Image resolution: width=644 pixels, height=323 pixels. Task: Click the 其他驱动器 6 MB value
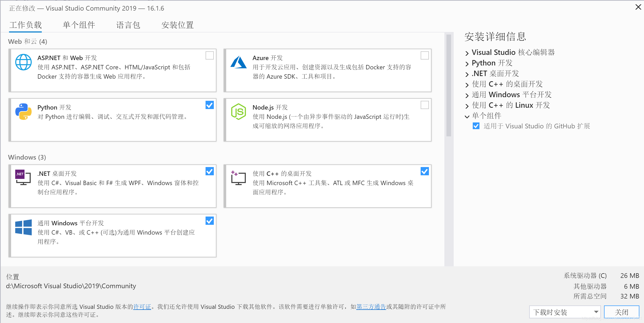coord(631,286)
